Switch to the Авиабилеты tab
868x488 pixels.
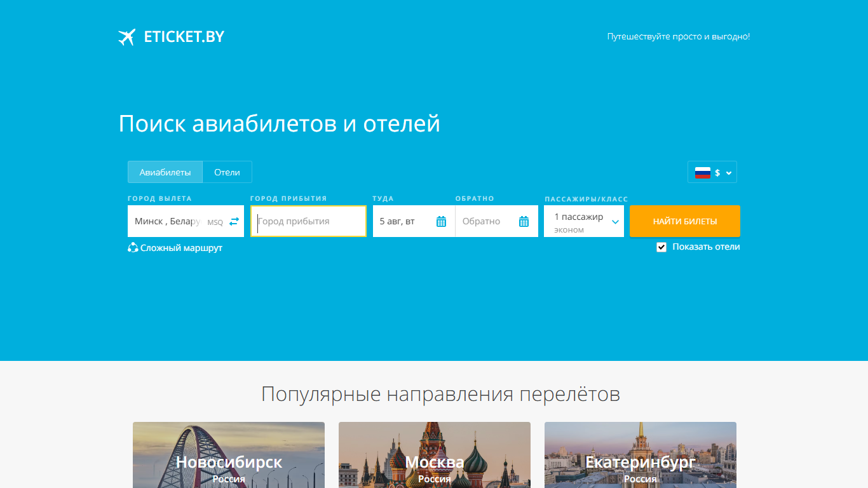coord(165,172)
